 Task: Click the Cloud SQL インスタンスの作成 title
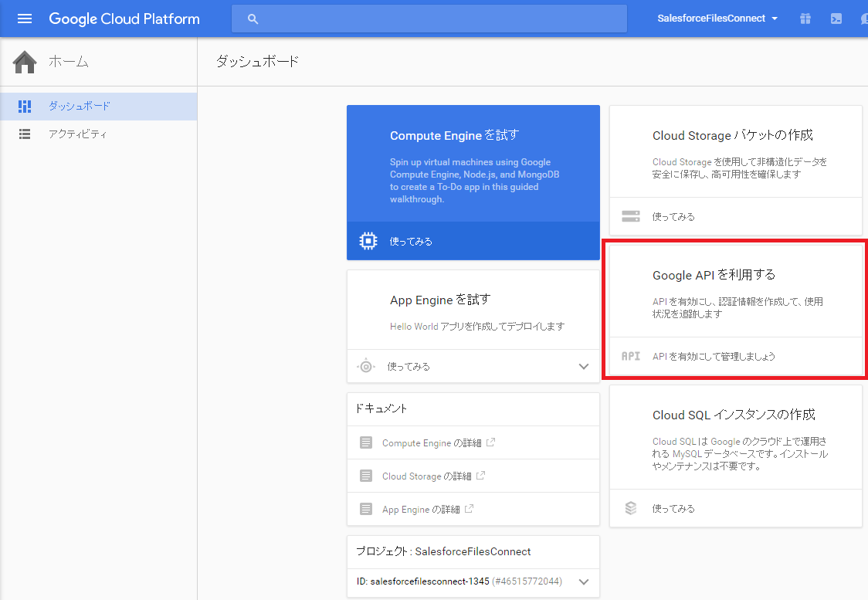tap(734, 415)
